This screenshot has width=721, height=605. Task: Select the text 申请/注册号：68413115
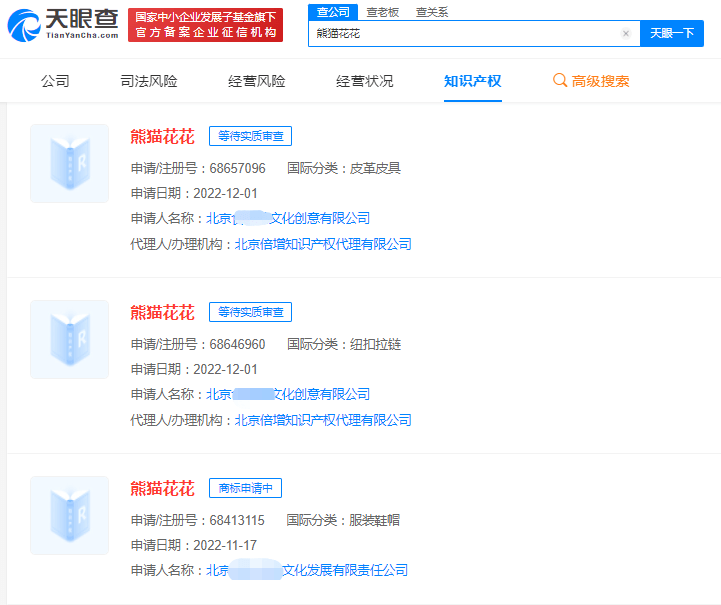pyautogui.click(x=198, y=520)
